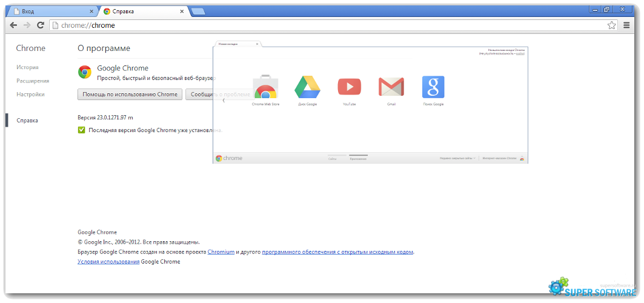
Task: Open the Google Drive app icon
Action: click(307, 87)
